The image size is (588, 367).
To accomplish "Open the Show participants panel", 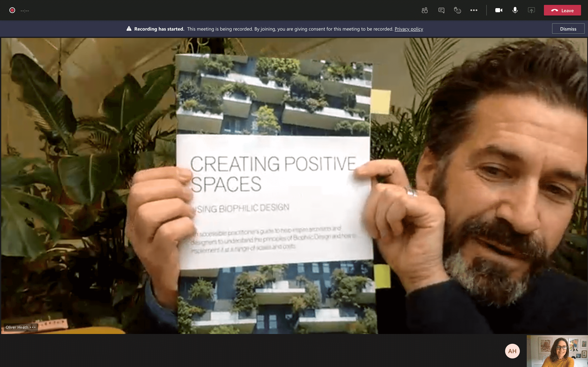I will click(x=424, y=10).
